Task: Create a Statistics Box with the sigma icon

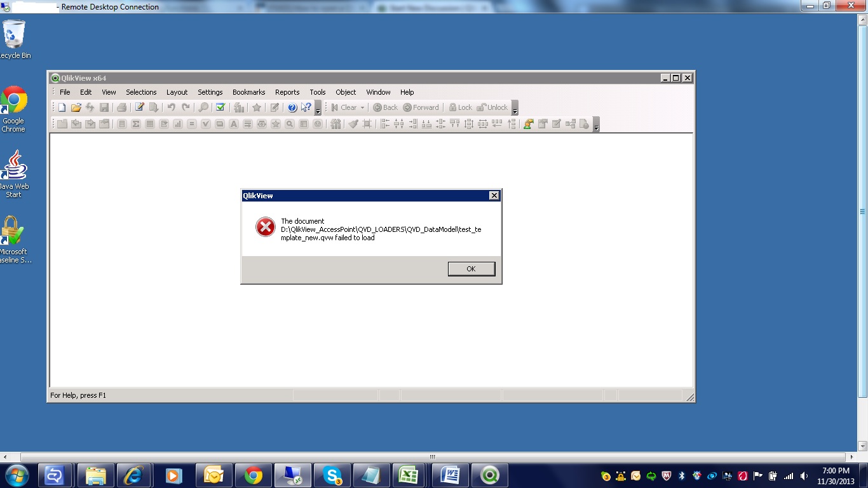Action: [136, 124]
